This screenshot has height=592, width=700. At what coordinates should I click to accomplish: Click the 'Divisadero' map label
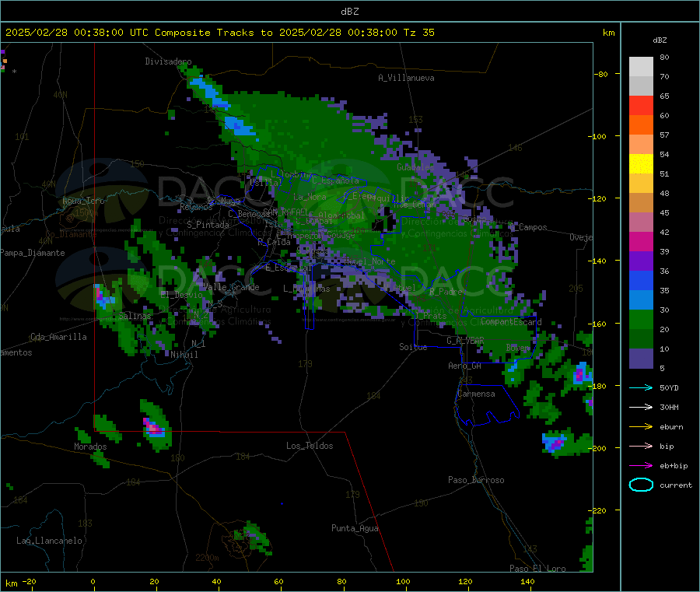coord(168,61)
